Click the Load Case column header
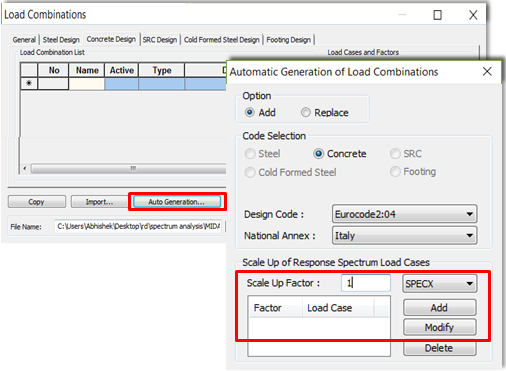This screenshot has height=371, width=506. tap(338, 308)
